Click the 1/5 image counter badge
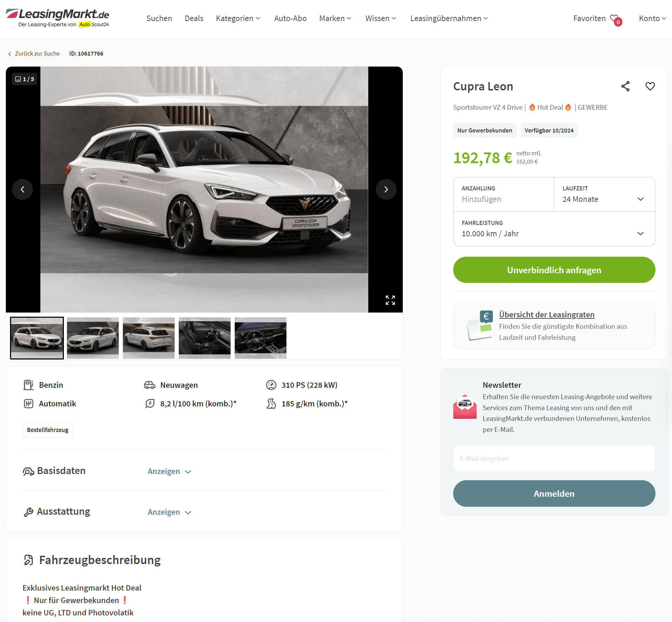This screenshot has height=622, width=672. 25,79
